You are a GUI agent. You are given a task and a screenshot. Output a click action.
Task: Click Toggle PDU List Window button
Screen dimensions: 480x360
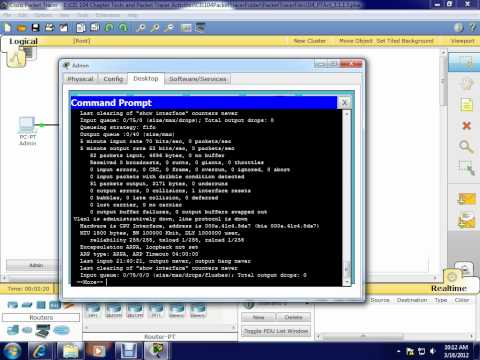[276, 331]
